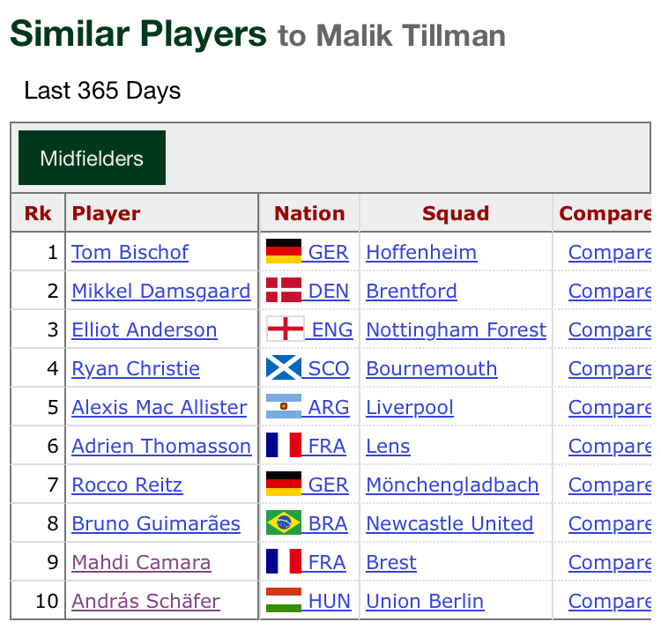Compare with Alexis Mac Allister
Screen dimensions: 661x644
click(x=610, y=408)
